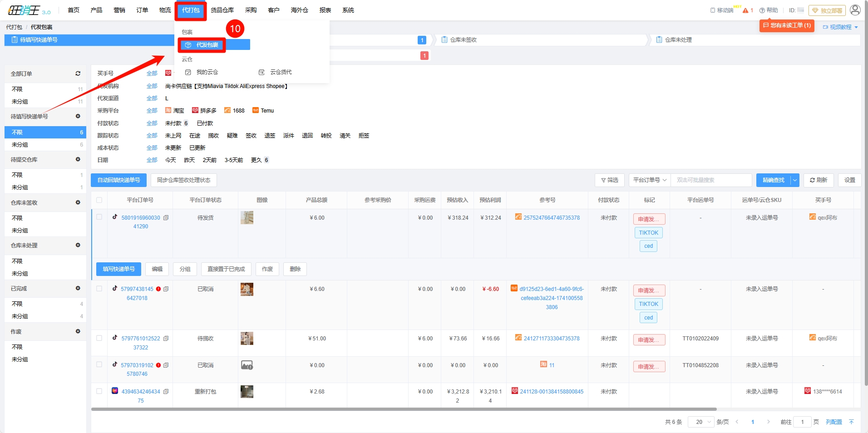Check the row checkbox for order 579776101252237322
This screenshot has width=868, height=433.
pos(99,338)
